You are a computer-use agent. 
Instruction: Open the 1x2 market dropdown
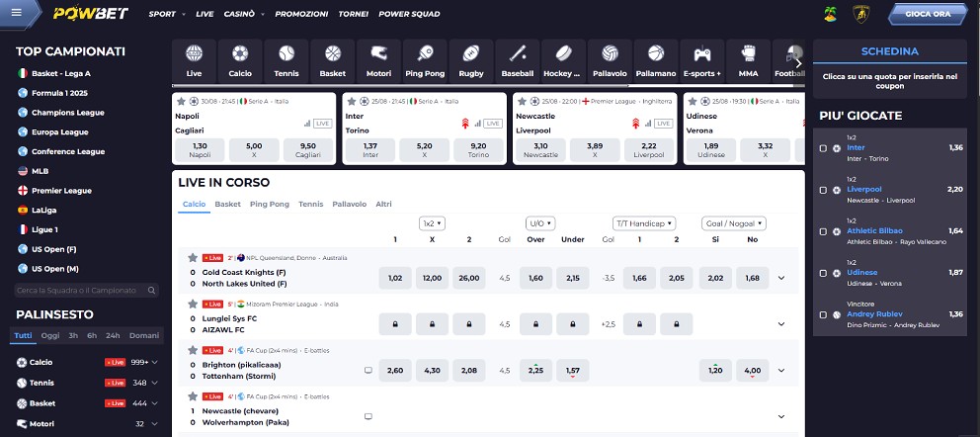click(432, 223)
